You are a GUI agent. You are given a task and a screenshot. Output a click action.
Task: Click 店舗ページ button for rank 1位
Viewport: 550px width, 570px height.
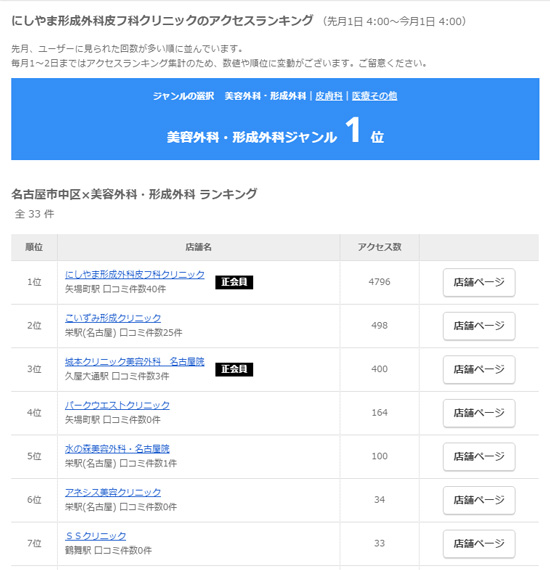pos(479,282)
